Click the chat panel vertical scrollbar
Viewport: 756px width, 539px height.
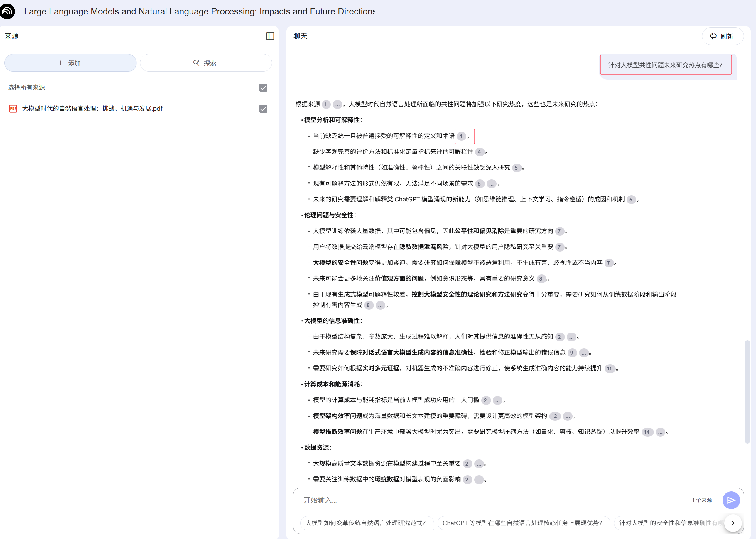[x=747, y=392]
